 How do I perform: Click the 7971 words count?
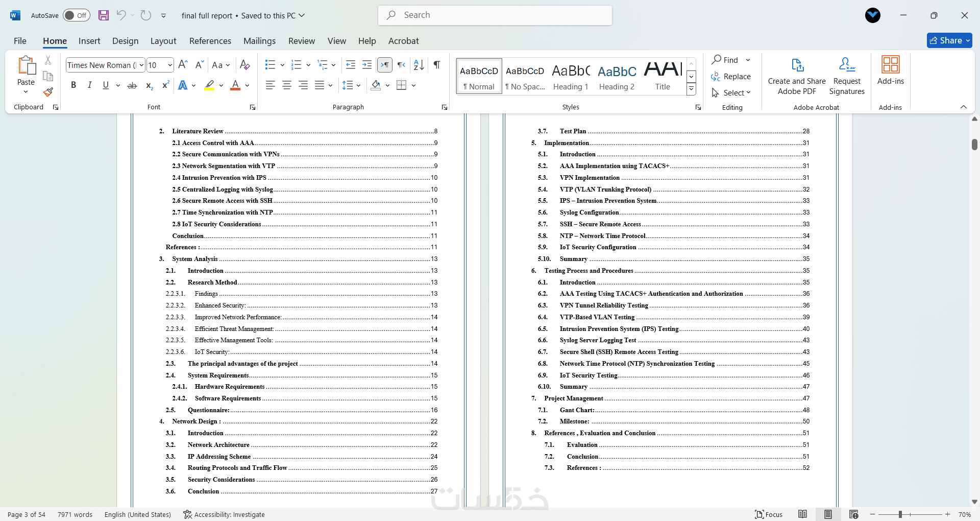point(75,514)
